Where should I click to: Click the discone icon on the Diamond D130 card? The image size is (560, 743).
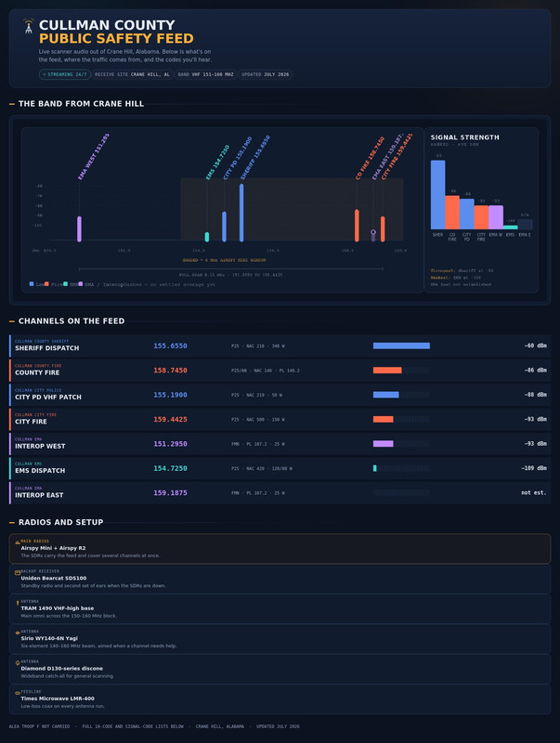tap(18, 663)
